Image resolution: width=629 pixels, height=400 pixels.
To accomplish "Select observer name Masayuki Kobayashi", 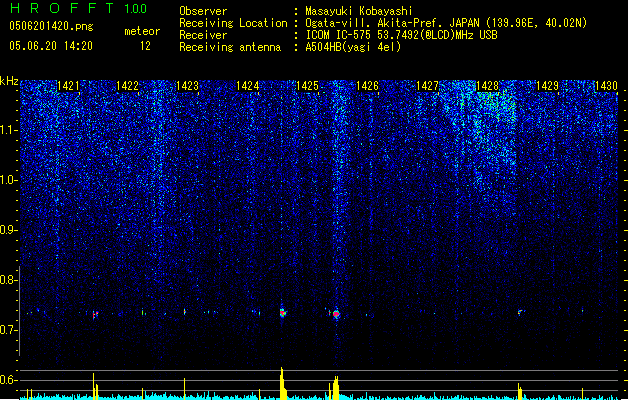I will pyautogui.click(x=359, y=11).
